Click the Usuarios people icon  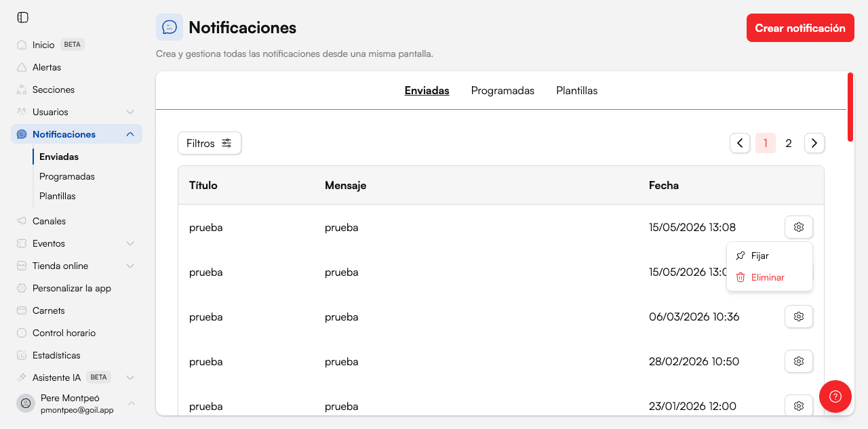coord(22,112)
